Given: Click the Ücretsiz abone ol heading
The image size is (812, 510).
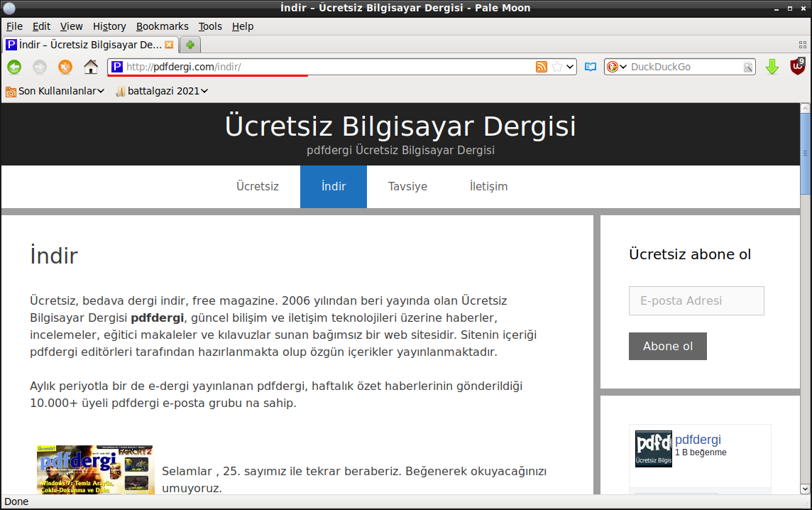Looking at the screenshot, I should tap(690, 254).
